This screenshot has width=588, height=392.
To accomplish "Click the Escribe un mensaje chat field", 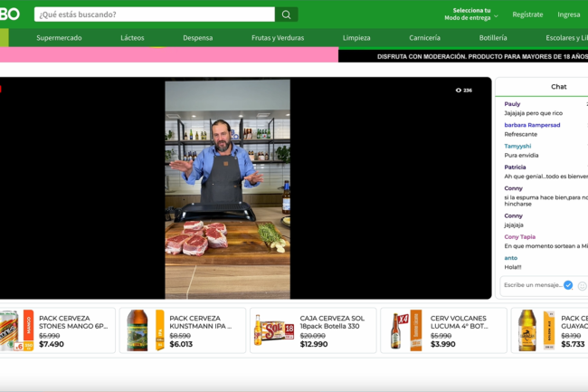I will click(x=532, y=285).
